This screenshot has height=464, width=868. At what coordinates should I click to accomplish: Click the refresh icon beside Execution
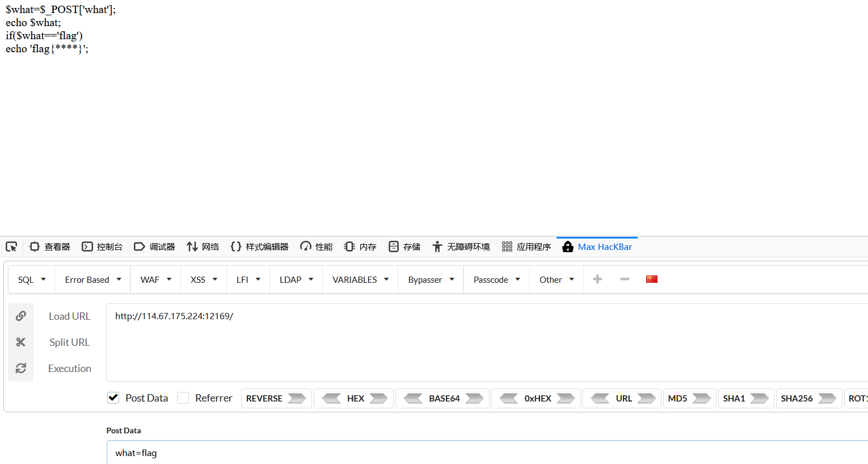pos(21,368)
